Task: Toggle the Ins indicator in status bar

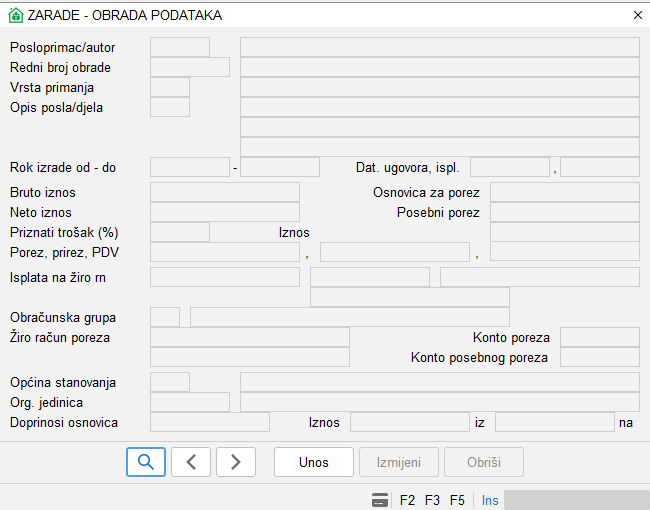Action: click(490, 500)
